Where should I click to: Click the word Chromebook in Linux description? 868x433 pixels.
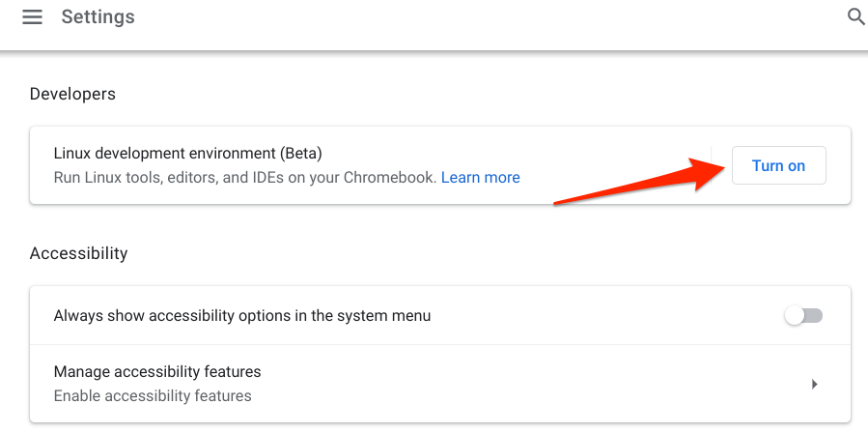tap(396, 178)
